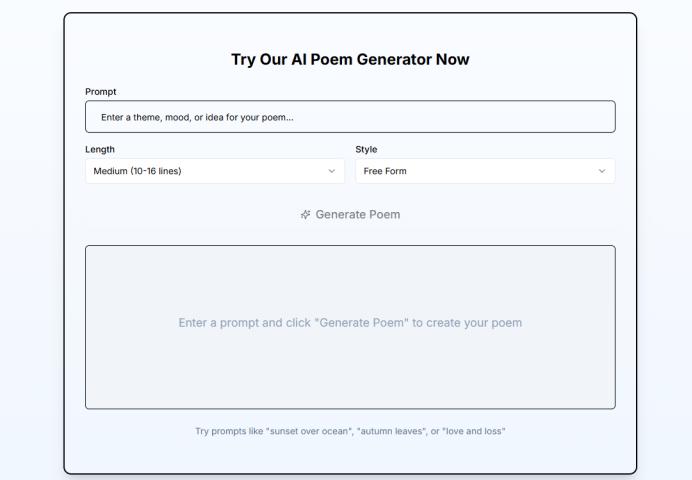Click the "Enter a prompt and click" output placeholder
This screenshot has width=692, height=480.
click(x=350, y=323)
